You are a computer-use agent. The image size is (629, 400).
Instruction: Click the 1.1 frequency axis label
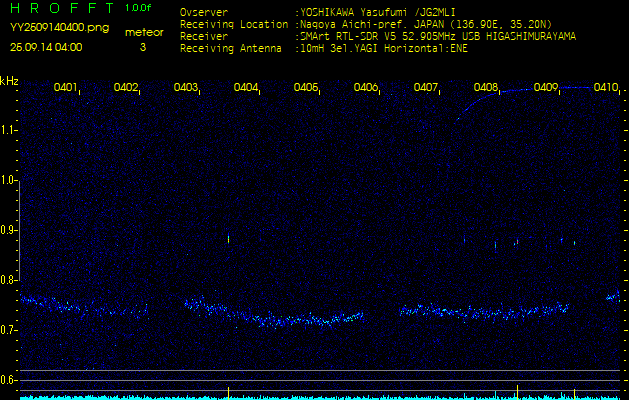click(x=9, y=130)
